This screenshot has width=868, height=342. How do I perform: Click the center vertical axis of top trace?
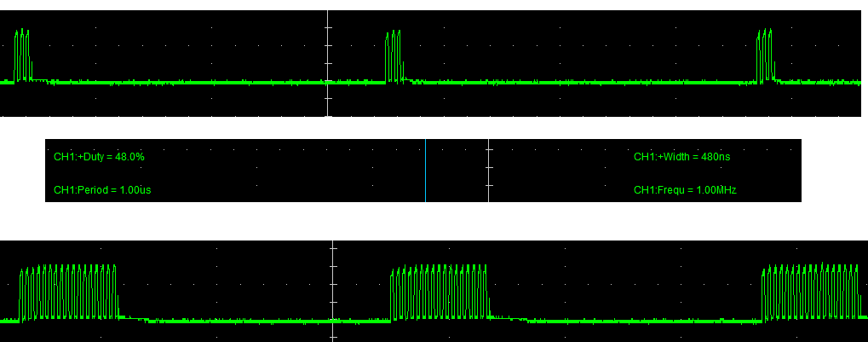[328, 63]
